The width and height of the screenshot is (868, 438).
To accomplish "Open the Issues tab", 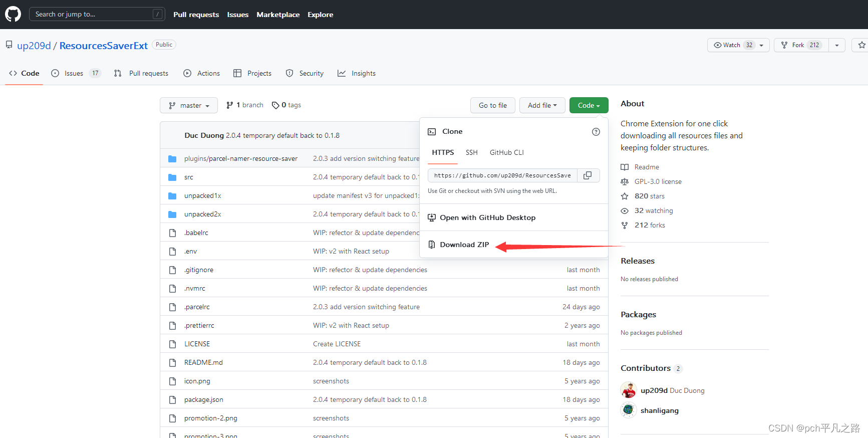I will [76, 73].
